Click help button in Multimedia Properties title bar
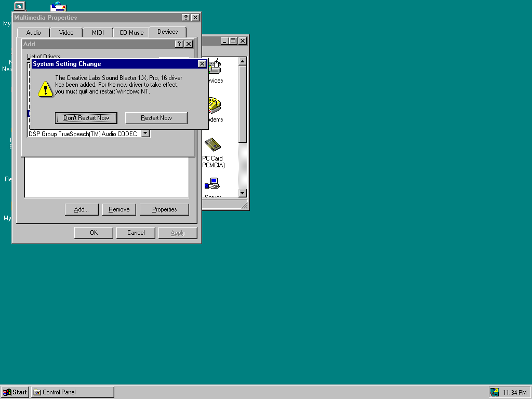The width and height of the screenshot is (532, 399). coord(186,18)
